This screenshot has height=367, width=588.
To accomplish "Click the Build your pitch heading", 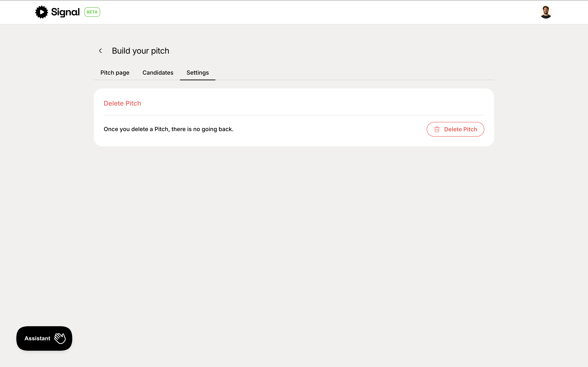I will (x=140, y=51).
